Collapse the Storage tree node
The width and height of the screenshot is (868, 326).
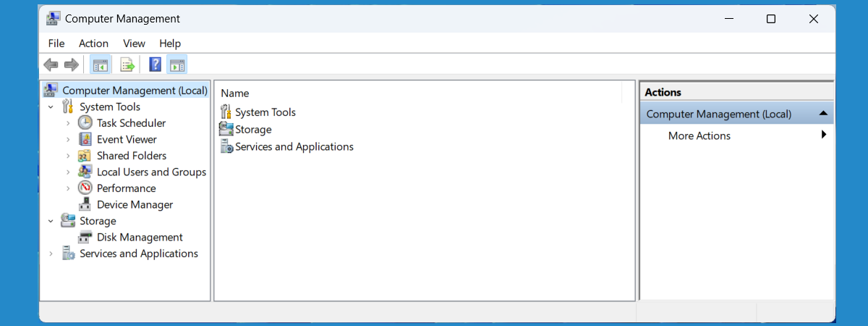pos(51,221)
